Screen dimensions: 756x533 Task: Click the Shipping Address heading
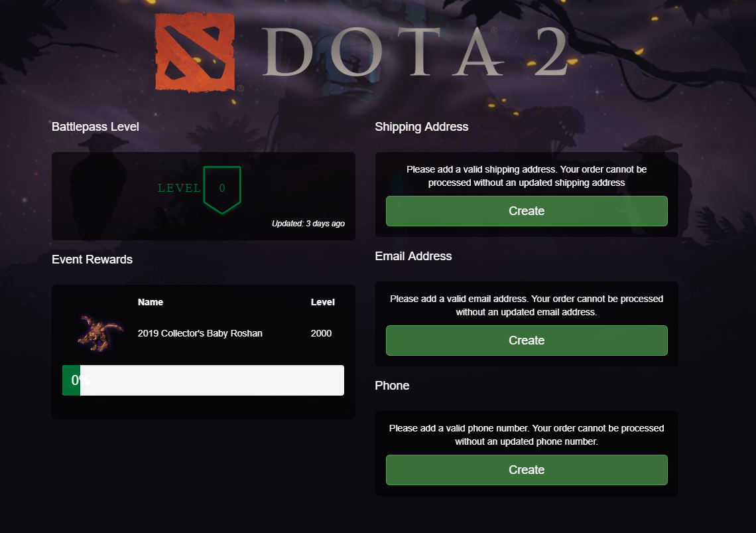(x=422, y=127)
